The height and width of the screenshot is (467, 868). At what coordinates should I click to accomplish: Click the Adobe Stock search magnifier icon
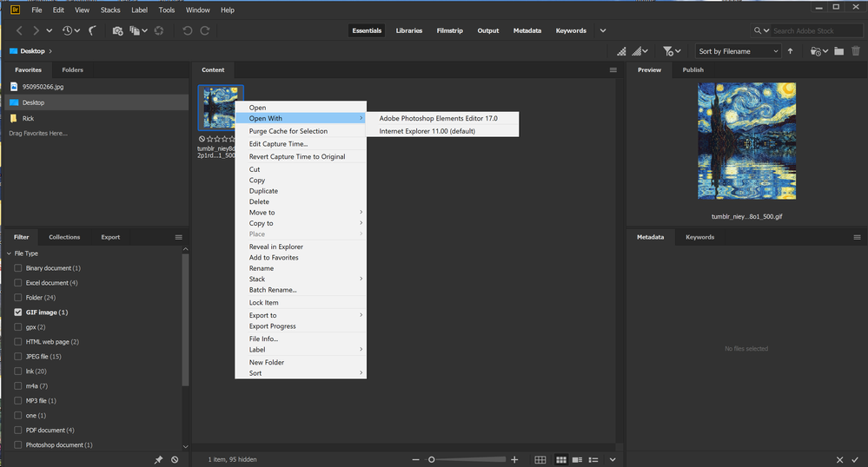pos(758,31)
